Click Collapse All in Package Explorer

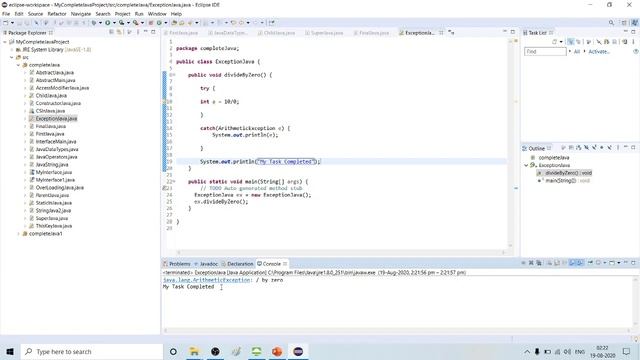click(x=111, y=32)
